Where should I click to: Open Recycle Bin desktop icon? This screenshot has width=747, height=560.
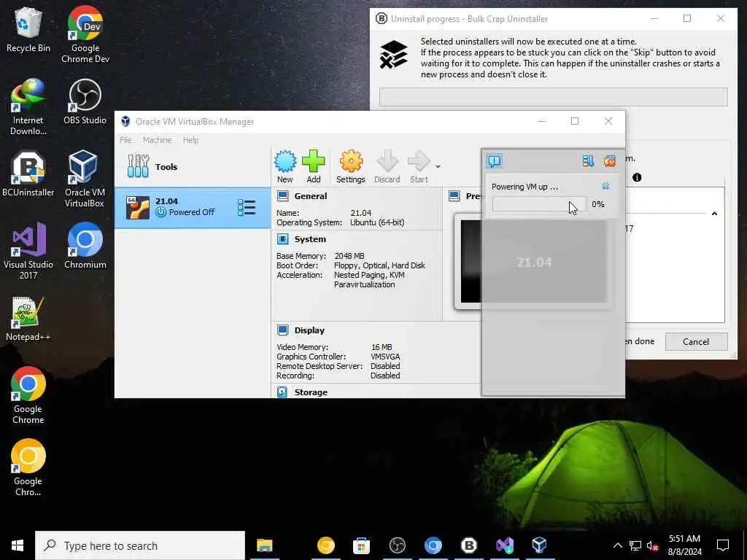click(x=28, y=31)
